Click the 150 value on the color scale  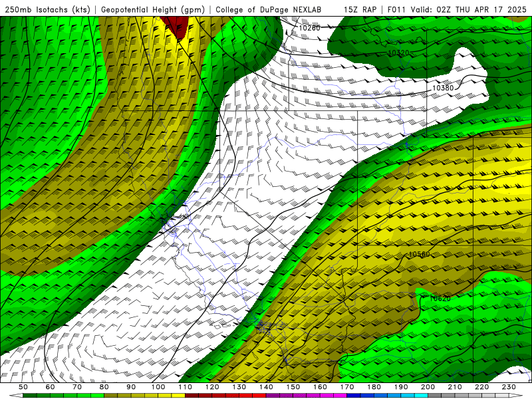coord(293,387)
